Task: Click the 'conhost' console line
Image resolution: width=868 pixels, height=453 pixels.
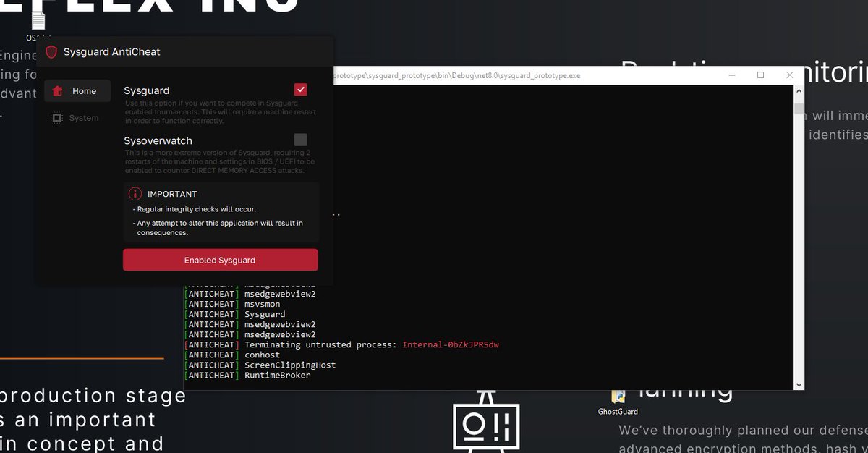Action: pos(262,355)
